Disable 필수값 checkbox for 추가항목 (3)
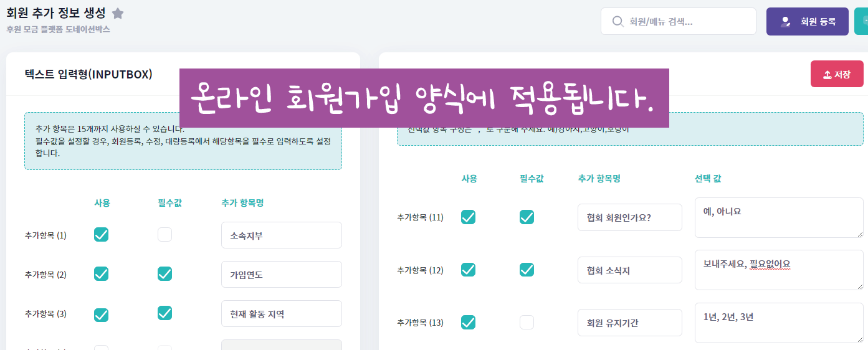This screenshot has height=350, width=868. pos(165,313)
